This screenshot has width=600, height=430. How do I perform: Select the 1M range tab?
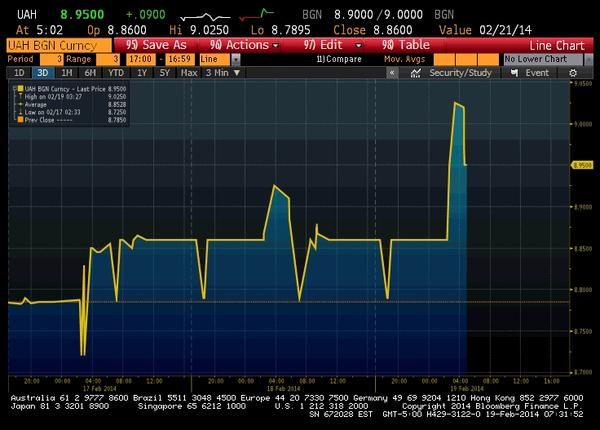(67, 73)
